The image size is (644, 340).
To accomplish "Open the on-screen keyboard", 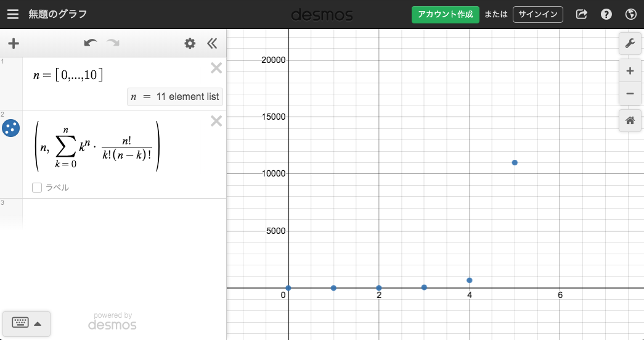I will click(20, 323).
